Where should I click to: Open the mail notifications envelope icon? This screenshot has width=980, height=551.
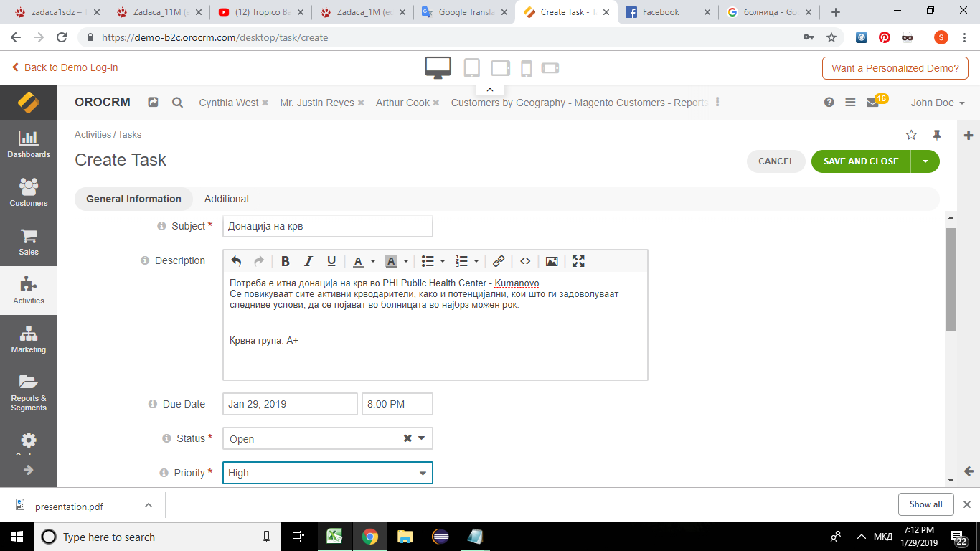pos(872,103)
